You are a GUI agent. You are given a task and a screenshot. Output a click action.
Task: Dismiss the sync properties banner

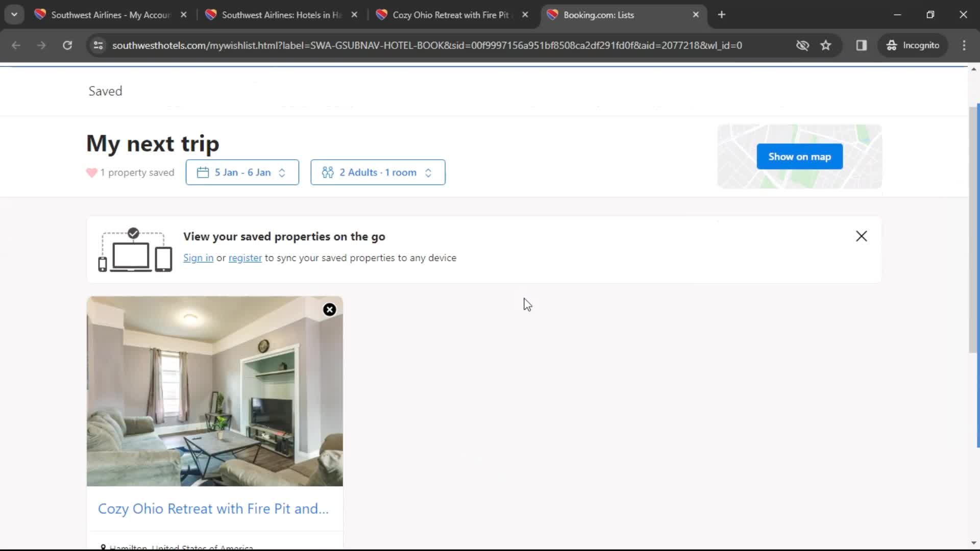click(862, 236)
